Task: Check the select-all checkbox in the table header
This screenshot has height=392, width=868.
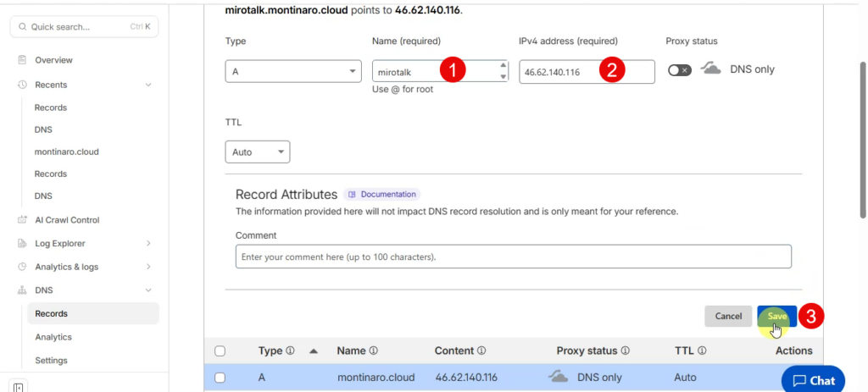Action: 220,351
